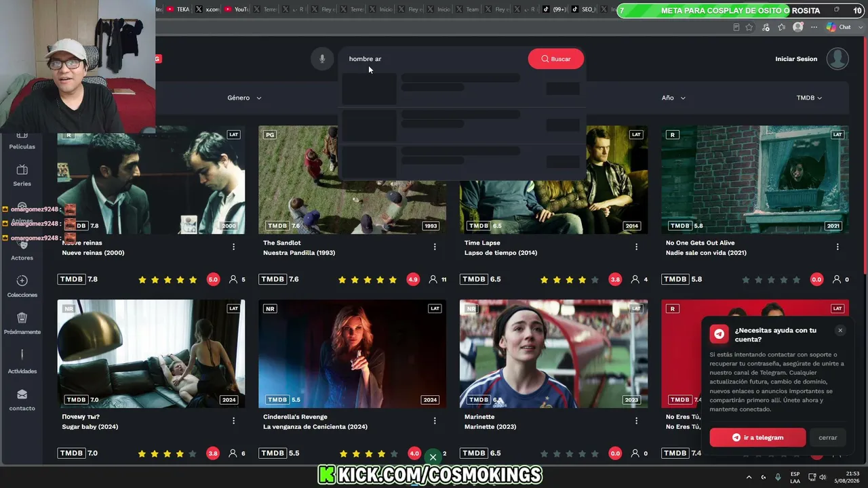
Task: Click the voters icon for The Sandlot
Action: [x=433, y=279]
